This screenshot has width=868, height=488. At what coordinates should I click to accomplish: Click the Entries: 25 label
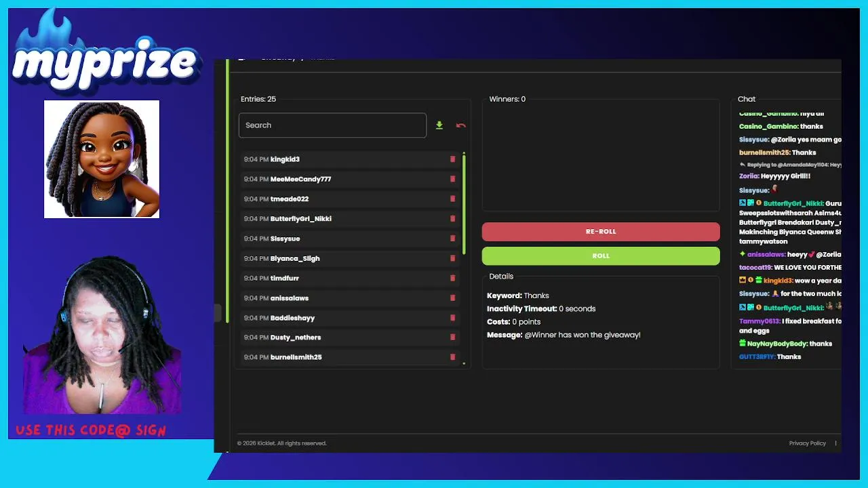point(258,99)
